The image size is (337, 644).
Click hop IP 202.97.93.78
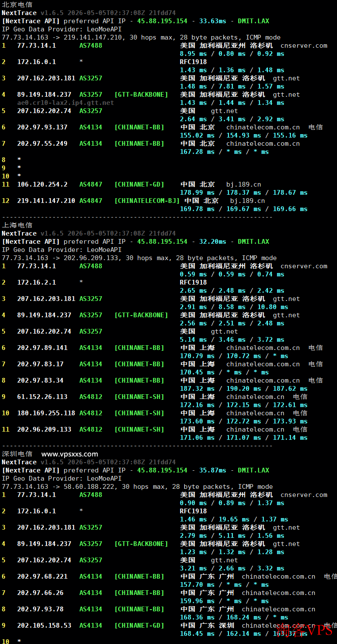40,609
